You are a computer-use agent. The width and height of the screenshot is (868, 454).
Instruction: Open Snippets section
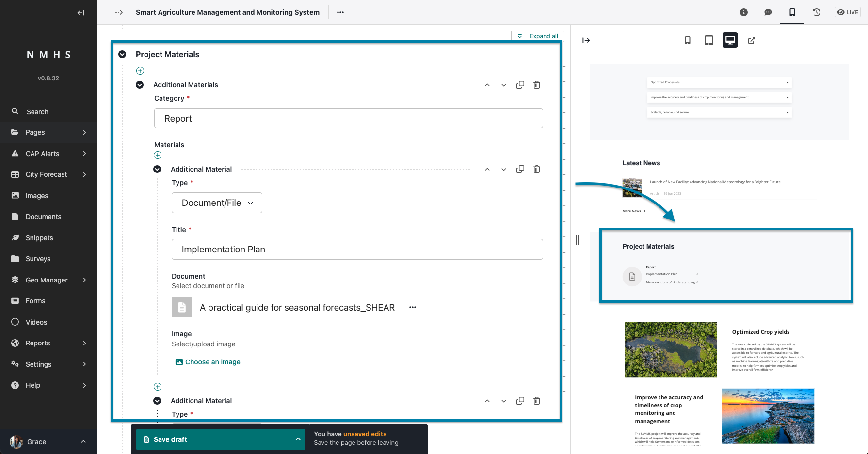click(48, 238)
